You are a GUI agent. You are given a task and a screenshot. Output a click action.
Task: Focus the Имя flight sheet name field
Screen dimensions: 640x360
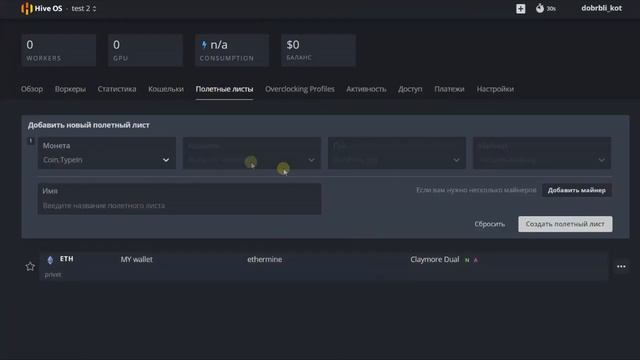pos(180,199)
